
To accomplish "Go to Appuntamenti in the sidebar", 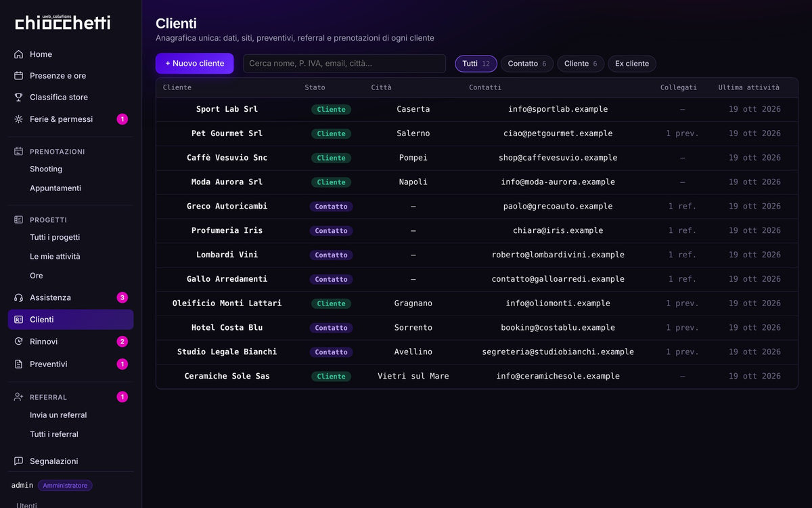I will (x=55, y=188).
